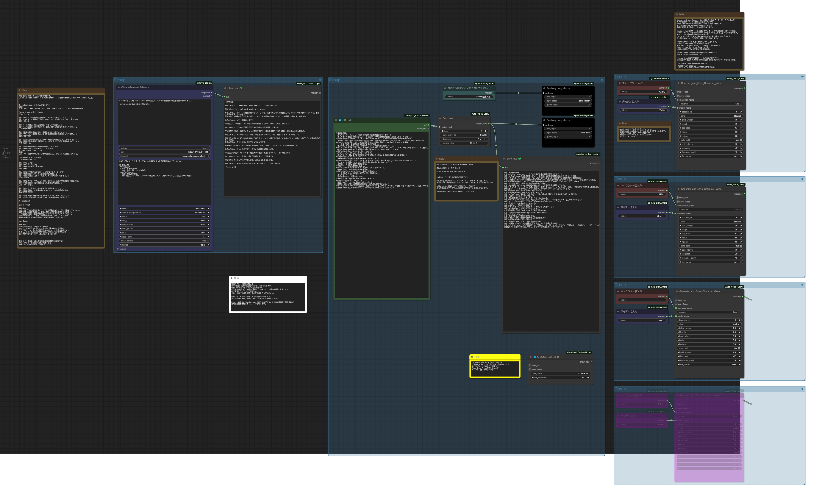
Task: Click the string field with path D:\test\観察日記
Action: [469, 97]
